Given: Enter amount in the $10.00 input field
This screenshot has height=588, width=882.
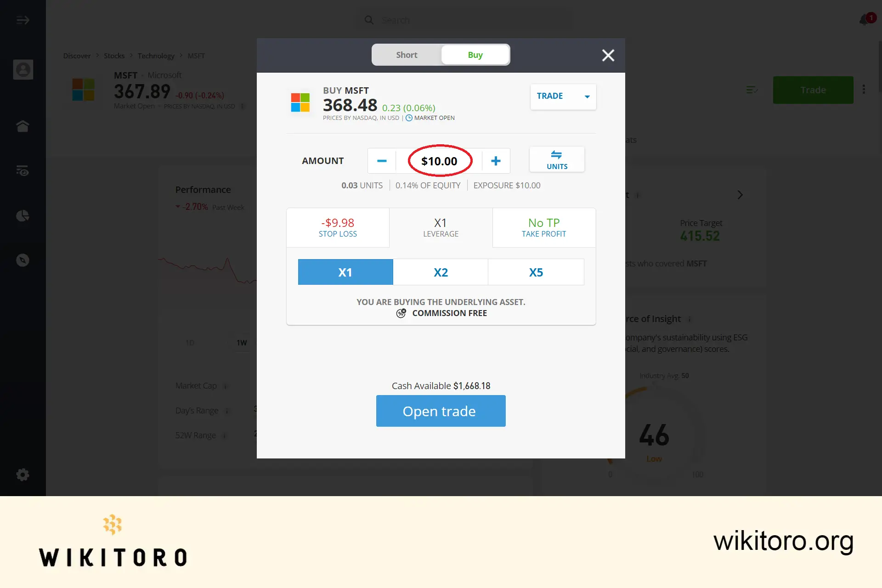Looking at the screenshot, I should (x=438, y=161).
